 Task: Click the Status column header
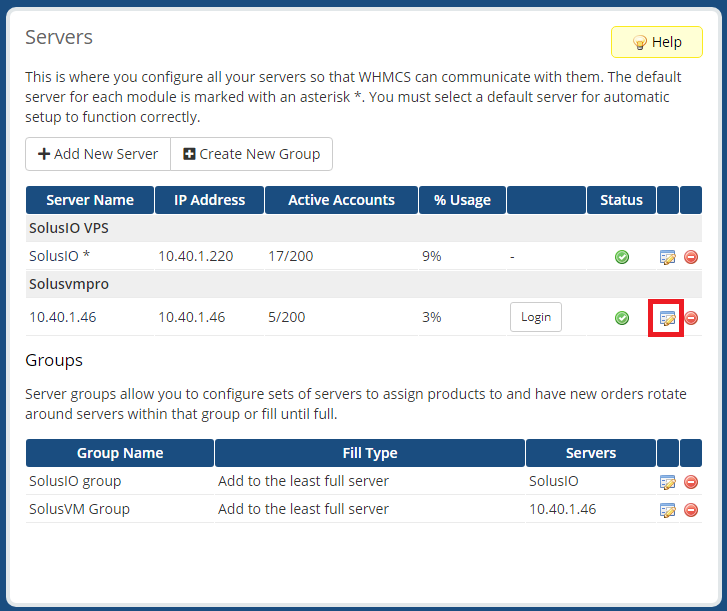click(621, 200)
